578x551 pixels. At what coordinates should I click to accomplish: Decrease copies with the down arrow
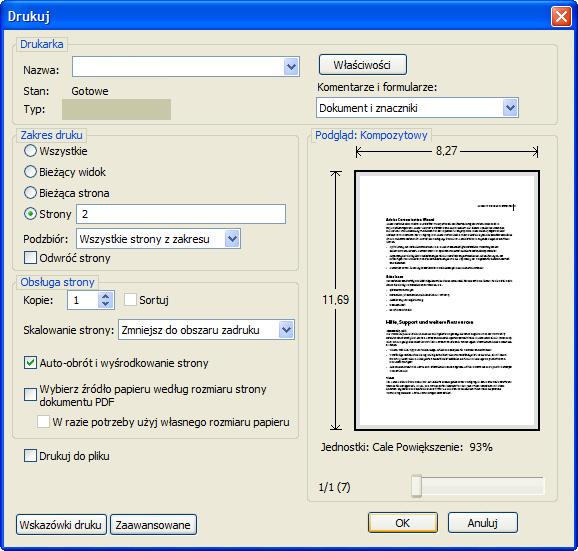coord(106,304)
